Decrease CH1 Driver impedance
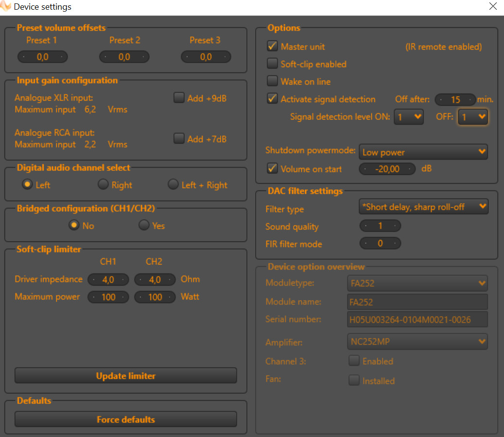 coord(93,280)
